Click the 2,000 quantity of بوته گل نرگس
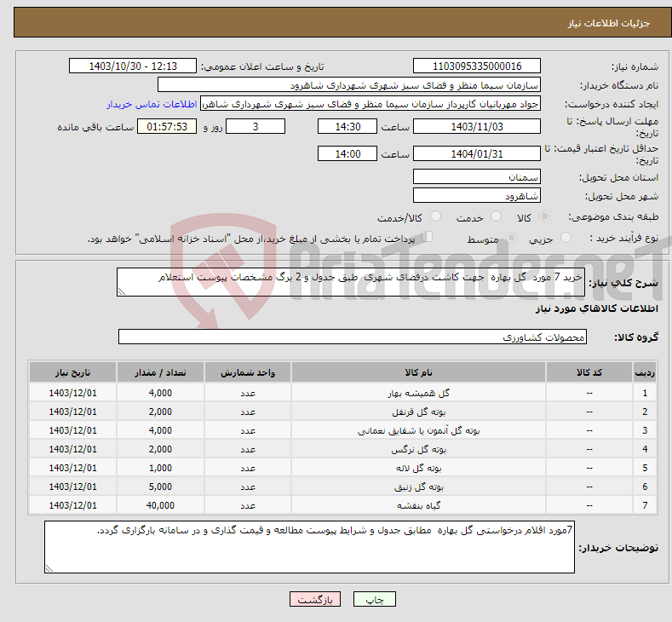The image size is (672, 622). [x=160, y=449]
